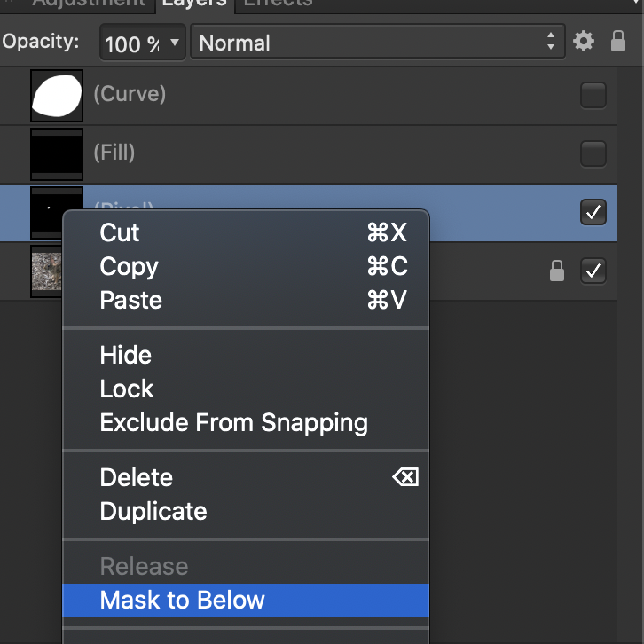Enable visibility checkbox for Curve layer
Viewport: 644px width, 644px height.
click(593, 95)
